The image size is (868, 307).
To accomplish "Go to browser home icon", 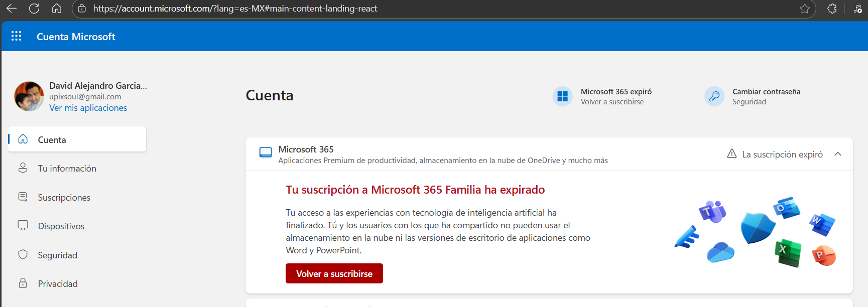I will point(57,9).
